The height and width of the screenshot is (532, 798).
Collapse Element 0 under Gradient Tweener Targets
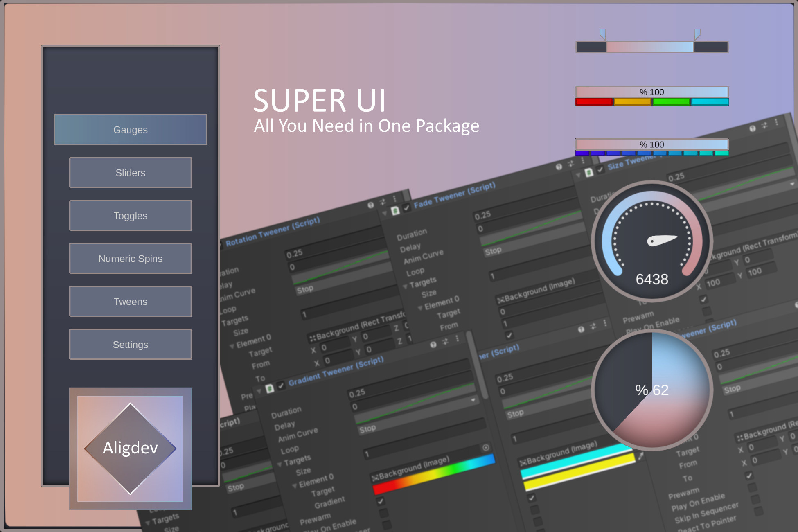pyautogui.click(x=295, y=486)
